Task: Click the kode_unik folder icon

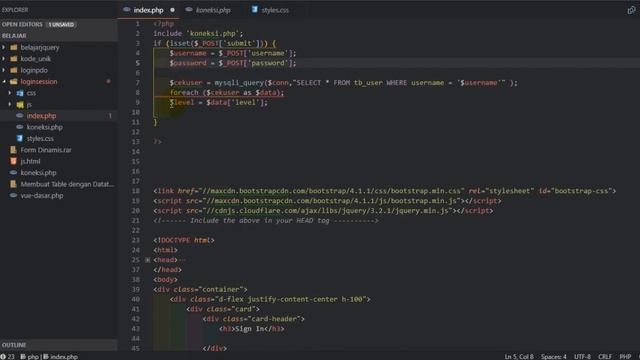Action: pos(13,59)
